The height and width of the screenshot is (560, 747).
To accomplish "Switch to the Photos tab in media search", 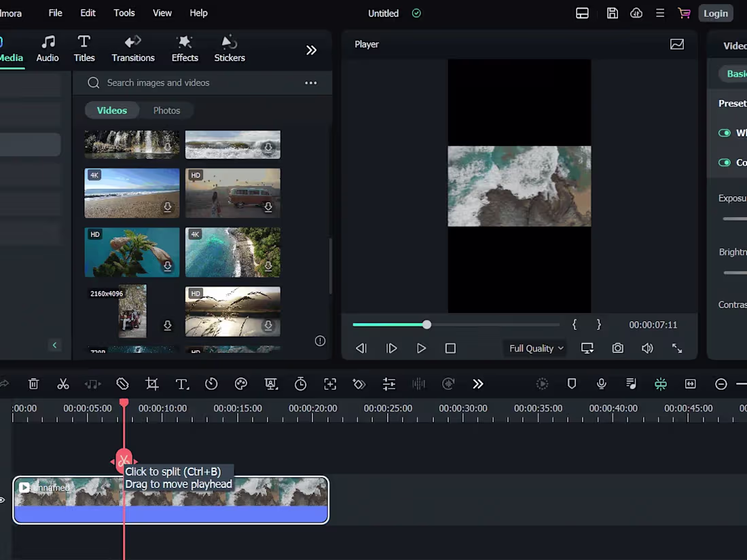I will click(x=166, y=110).
